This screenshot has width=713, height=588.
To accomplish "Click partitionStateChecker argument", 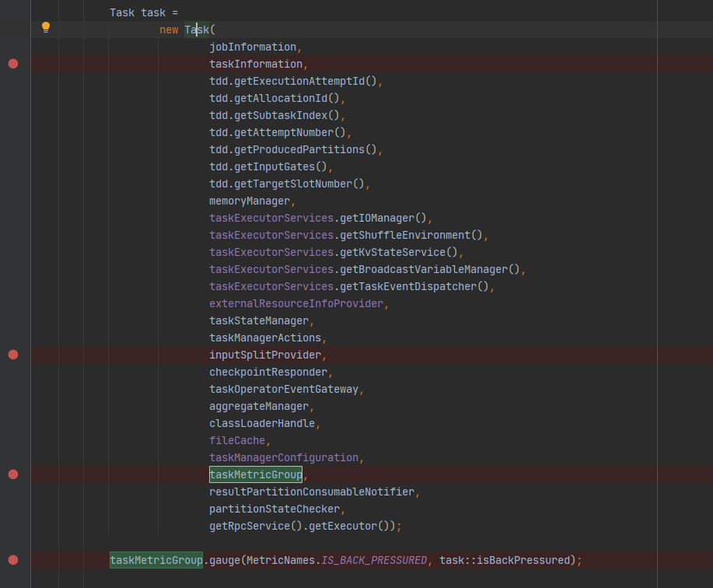I will click(x=274, y=509).
